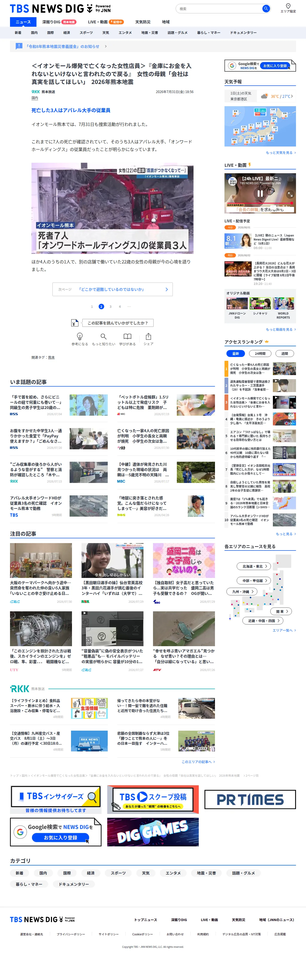Viewport: 306px width, 980px height.
Task: Expand 北海道・東北 area on the map
Action: coord(254,566)
